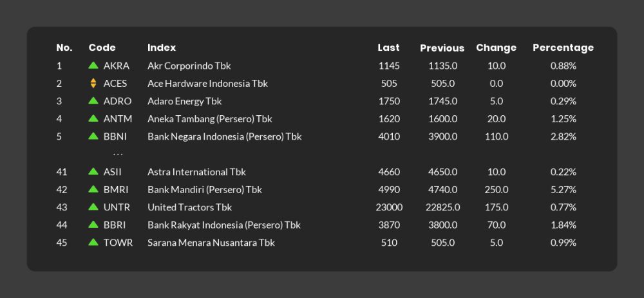Click the green up arrow beside TOWR
Viewport: 644px width, 298px height.
click(x=93, y=242)
